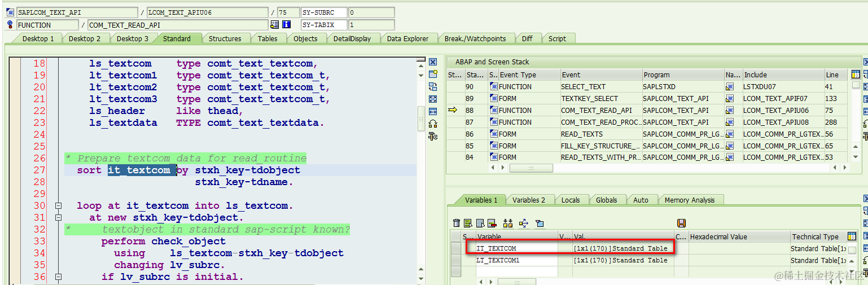Switch to Desktop 3 tab
The width and height of the screenshot is (868, 285).
pyautogui.click(x=133, y=38)
